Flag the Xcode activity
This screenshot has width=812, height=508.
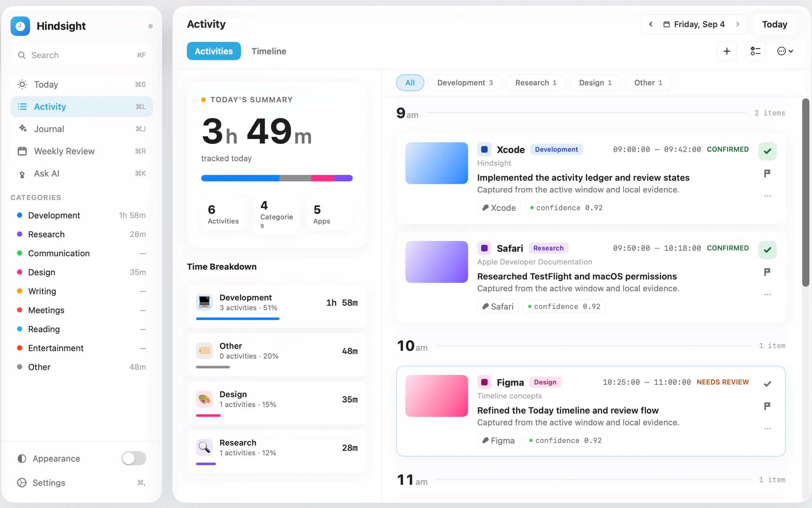click(x=767, y=173)
